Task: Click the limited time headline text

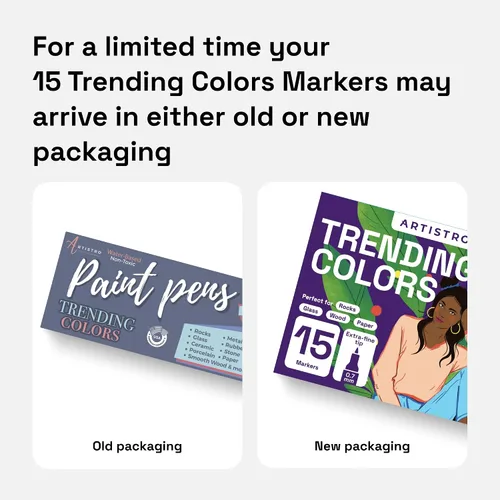Action: pos(242,100)
